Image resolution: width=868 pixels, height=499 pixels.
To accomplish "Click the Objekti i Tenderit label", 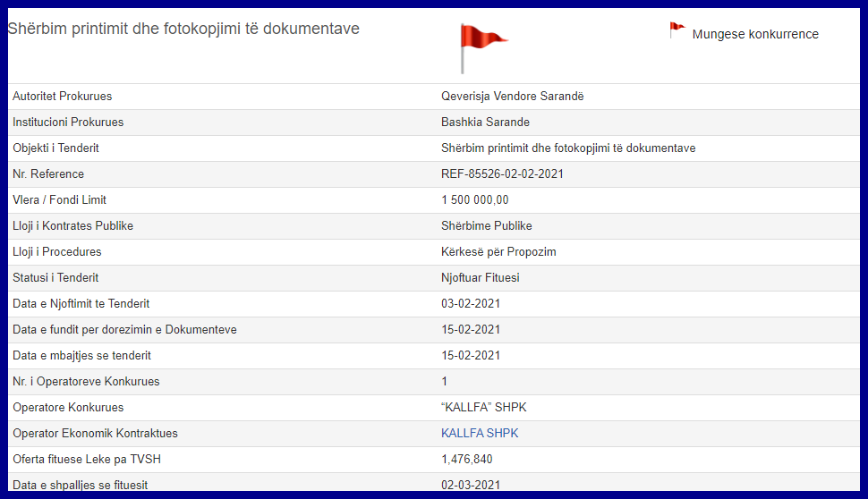I will (x=55, y=148).
